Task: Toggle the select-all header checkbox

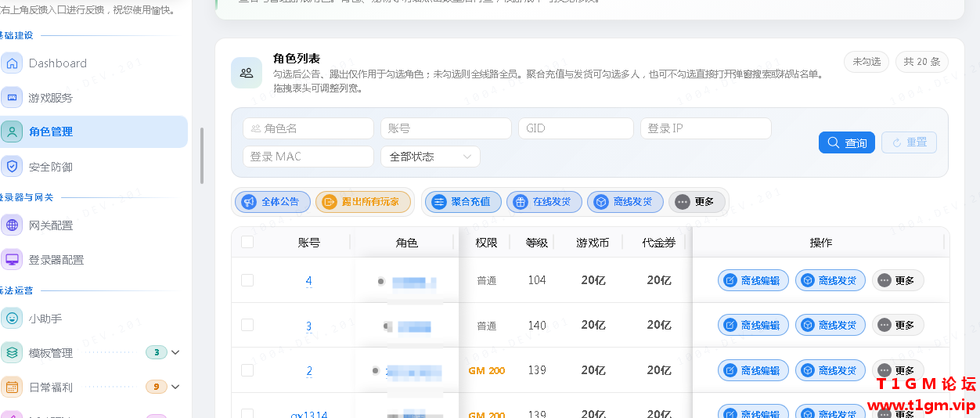Action: [x=247, y=243]
